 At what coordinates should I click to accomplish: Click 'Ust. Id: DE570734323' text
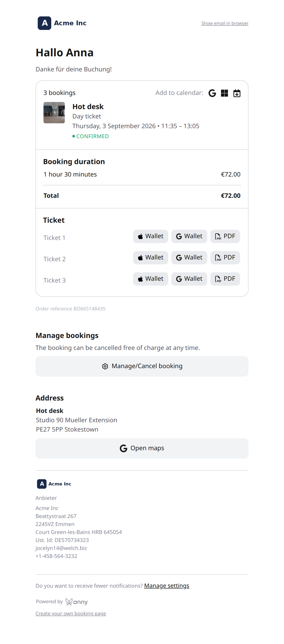(x=62, y=540)
